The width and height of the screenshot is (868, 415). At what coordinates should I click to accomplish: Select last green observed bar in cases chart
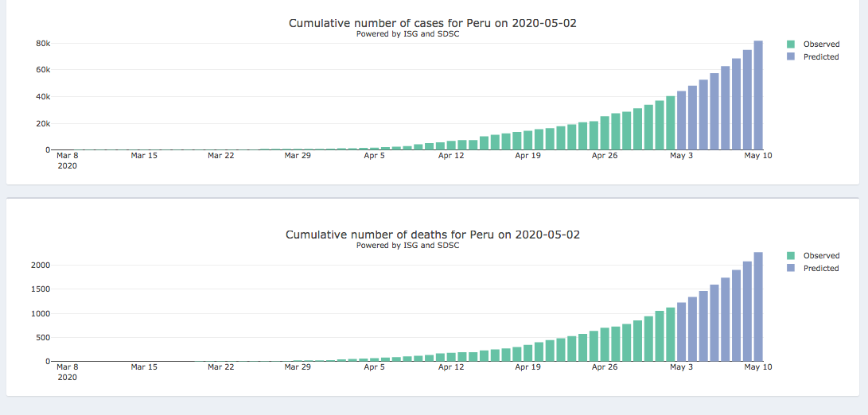(671, 123)
